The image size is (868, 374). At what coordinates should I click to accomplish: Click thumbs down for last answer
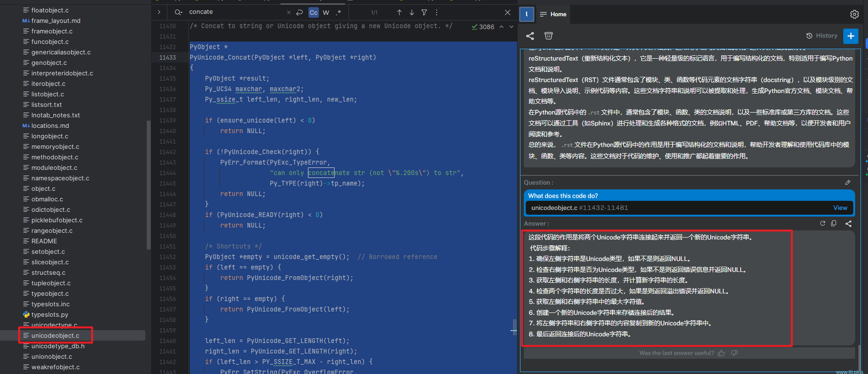(x=734, y=353)
